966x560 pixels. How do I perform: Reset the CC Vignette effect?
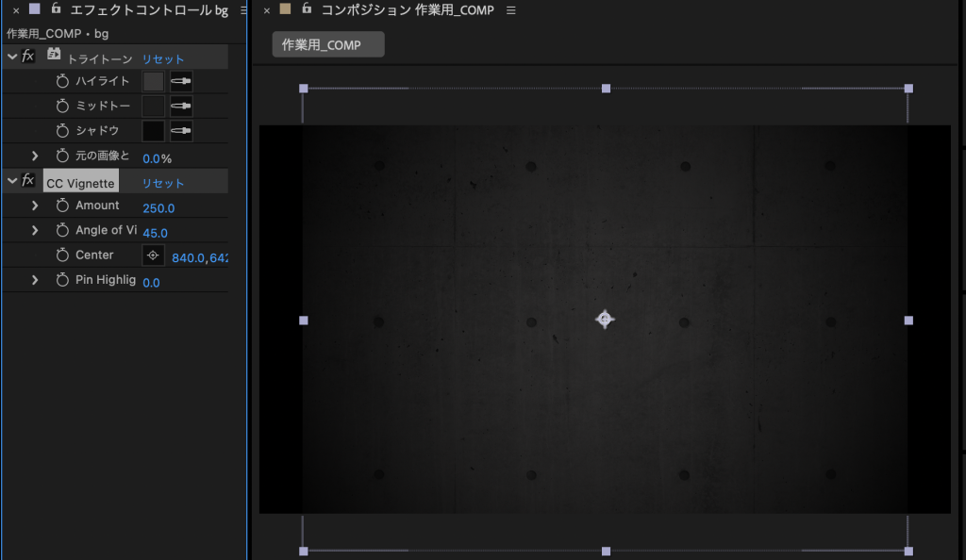coord(163,184)
